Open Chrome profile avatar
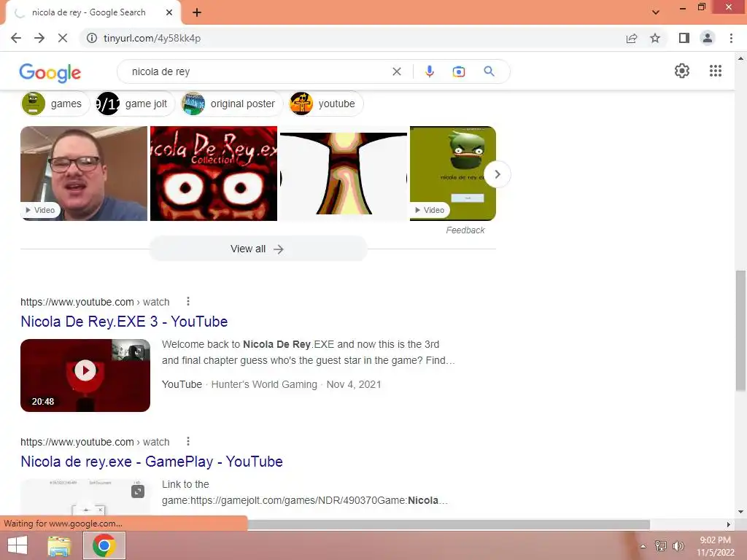 click(708, 38)
